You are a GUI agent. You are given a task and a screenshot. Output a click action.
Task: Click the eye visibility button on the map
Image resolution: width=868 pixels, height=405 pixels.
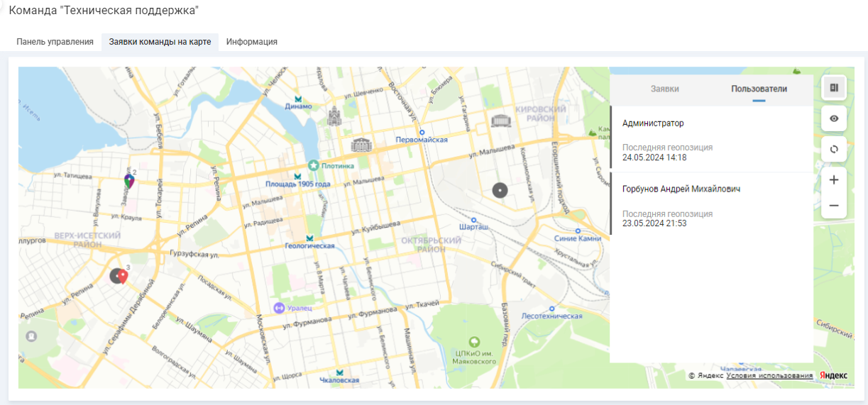[x=834, y=118]
